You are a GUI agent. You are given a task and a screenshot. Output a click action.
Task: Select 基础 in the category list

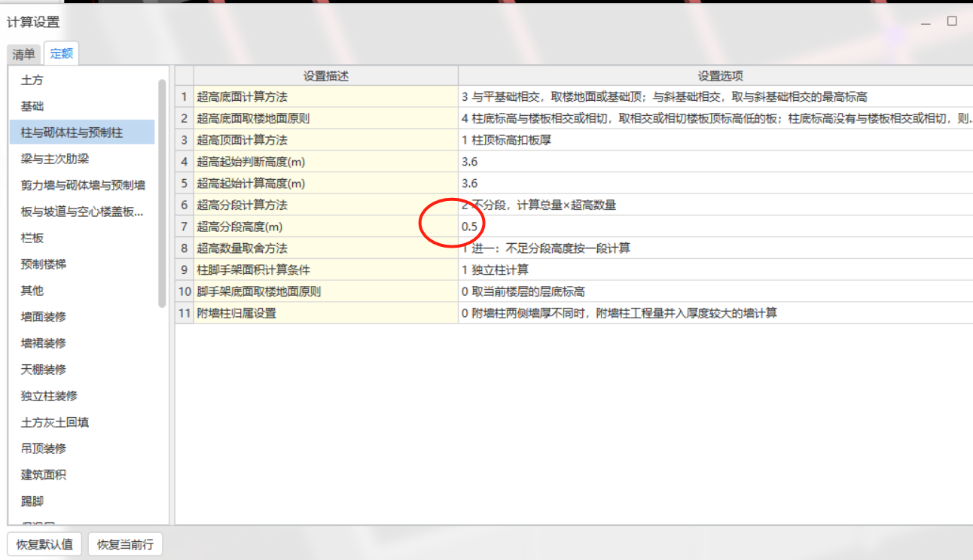tap(81, 106)
